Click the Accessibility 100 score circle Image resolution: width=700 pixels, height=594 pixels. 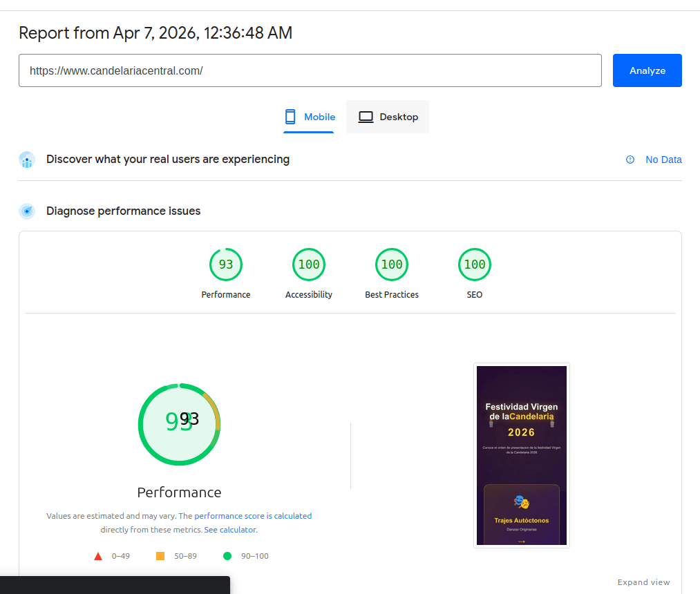pos(309,264)
